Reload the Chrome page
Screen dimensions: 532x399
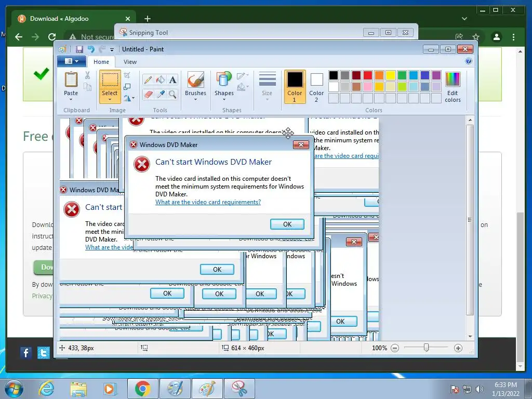[x=51, y=37]
